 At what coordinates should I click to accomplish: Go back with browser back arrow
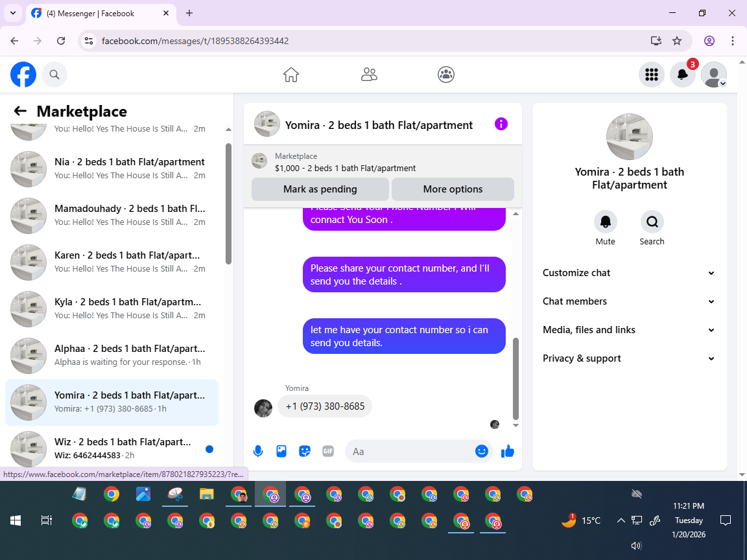(14, 41)
